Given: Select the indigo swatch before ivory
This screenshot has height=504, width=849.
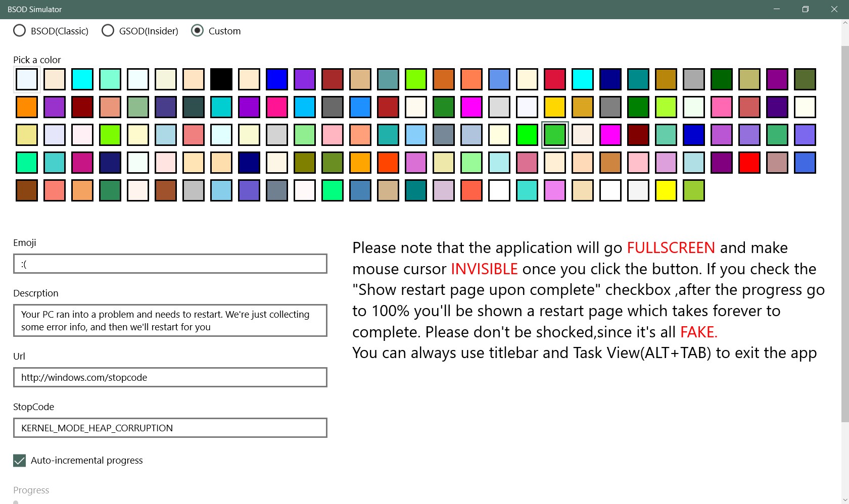Looking at the screenshot, I should tap(777, 107).
